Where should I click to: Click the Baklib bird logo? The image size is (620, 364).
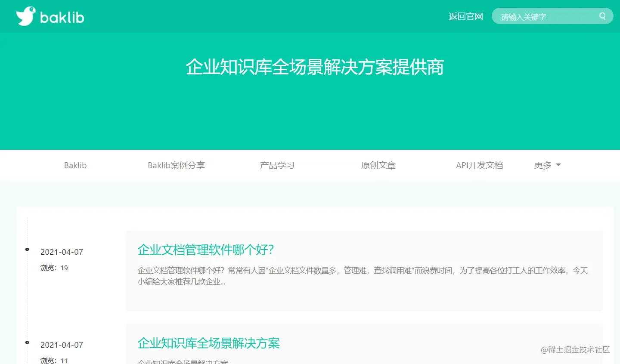tap(26, 16)
